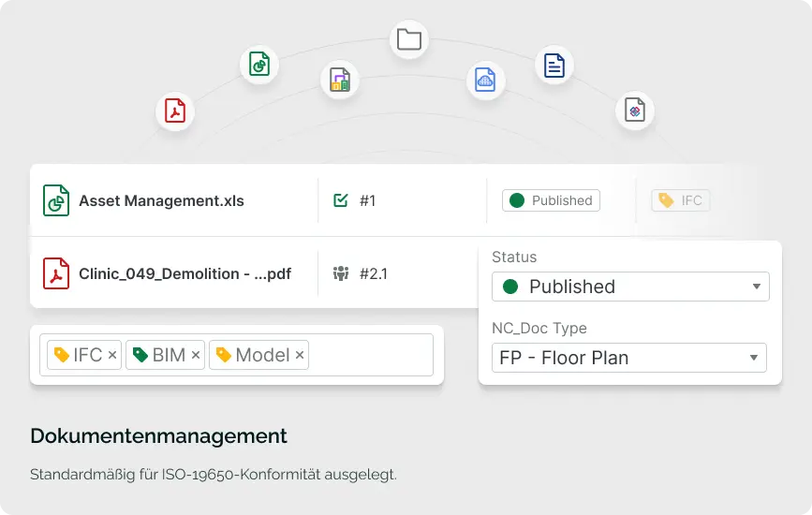Click the #2.1 version number
This screenshot has height=515, width=812.
point(374,273)
